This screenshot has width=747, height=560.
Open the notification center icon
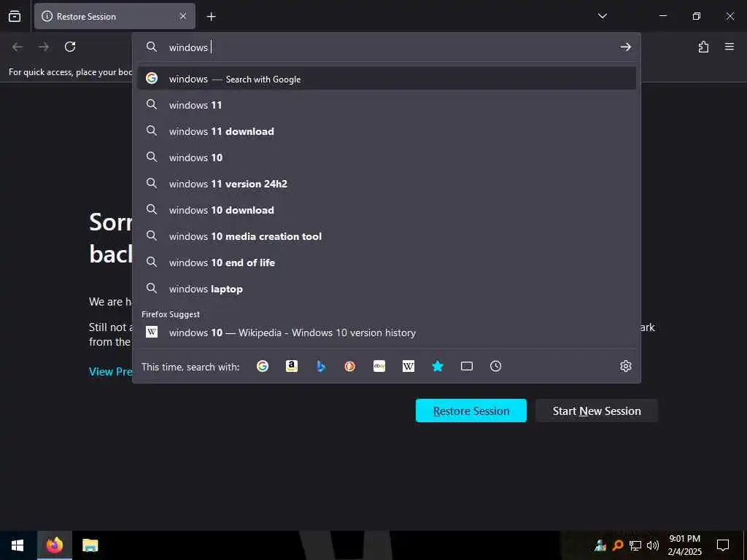[723, 545]
